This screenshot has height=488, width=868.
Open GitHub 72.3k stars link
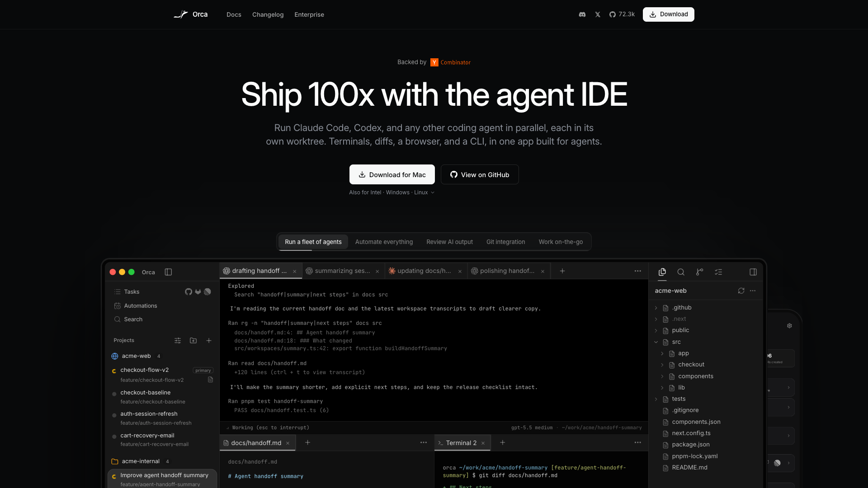(622, 14)
